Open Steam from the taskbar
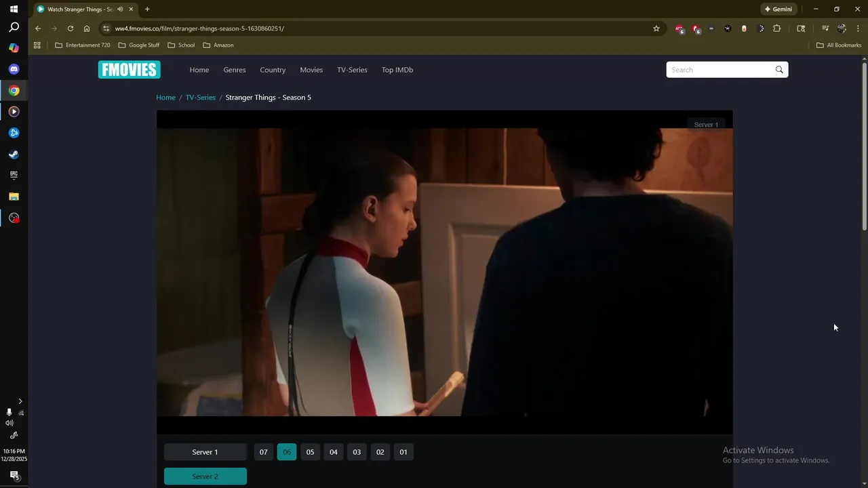 (x=14, y=154)
